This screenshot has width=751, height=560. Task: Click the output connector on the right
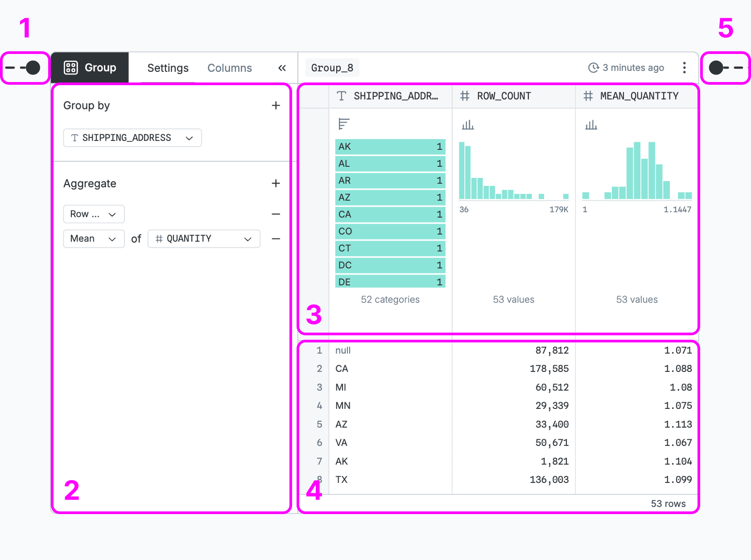pyautogui.click(x=716, y=68)
